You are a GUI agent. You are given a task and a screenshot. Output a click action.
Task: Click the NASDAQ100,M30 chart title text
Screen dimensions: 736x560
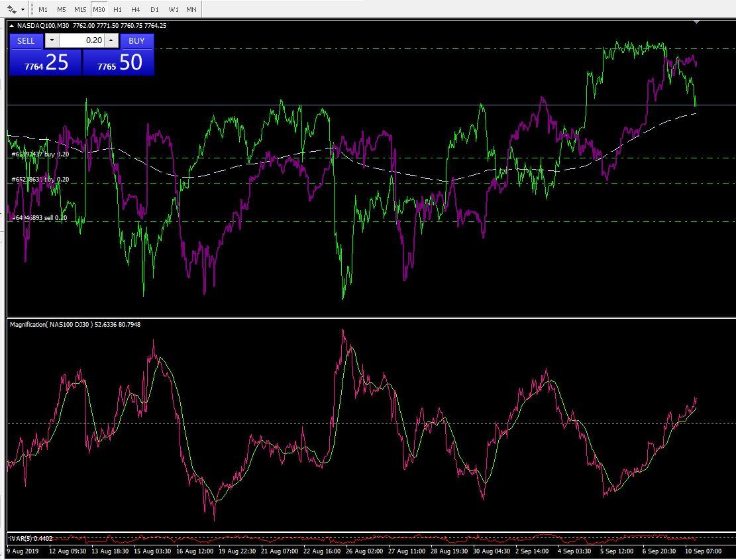tap(44, 26)
